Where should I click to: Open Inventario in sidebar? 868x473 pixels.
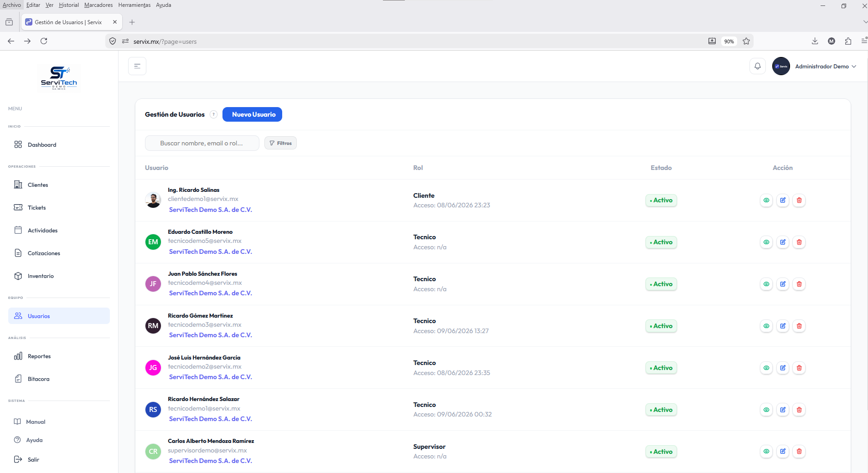click(x=59, y=276)
